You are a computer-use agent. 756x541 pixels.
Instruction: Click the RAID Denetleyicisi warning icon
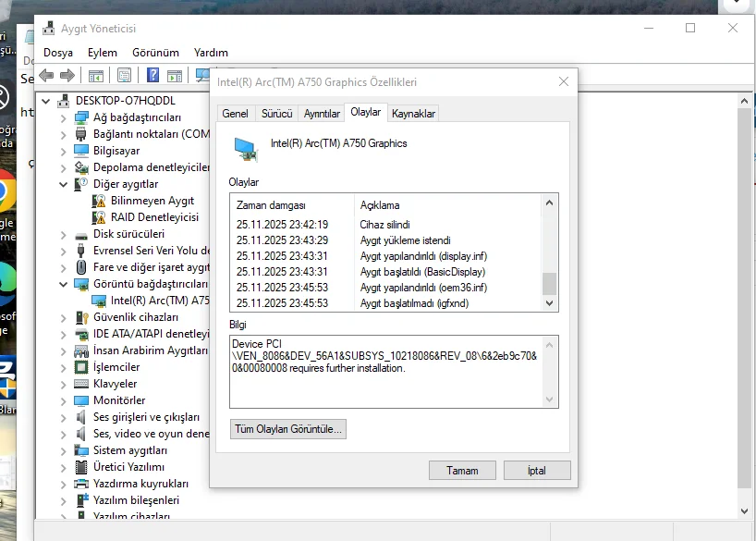pyautogui.click(x=99, y=217)
